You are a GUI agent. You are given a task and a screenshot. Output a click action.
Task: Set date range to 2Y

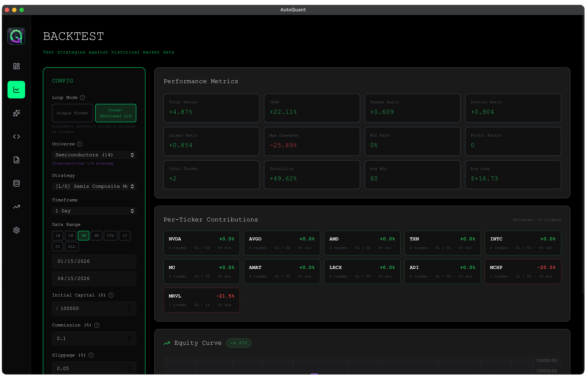(58, 246)
